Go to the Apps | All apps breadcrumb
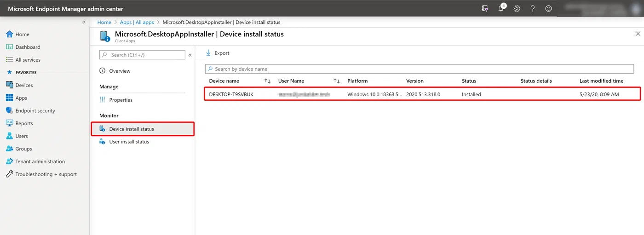 pos(137,22)
